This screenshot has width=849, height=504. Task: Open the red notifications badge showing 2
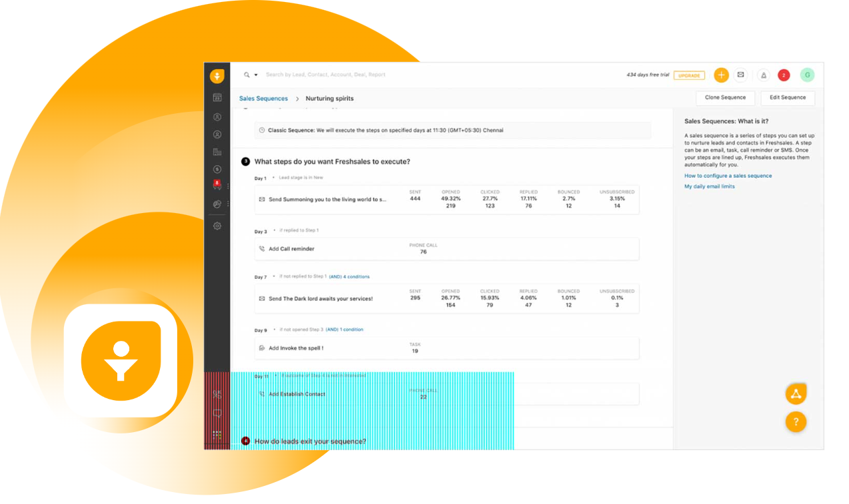point(784,75)
